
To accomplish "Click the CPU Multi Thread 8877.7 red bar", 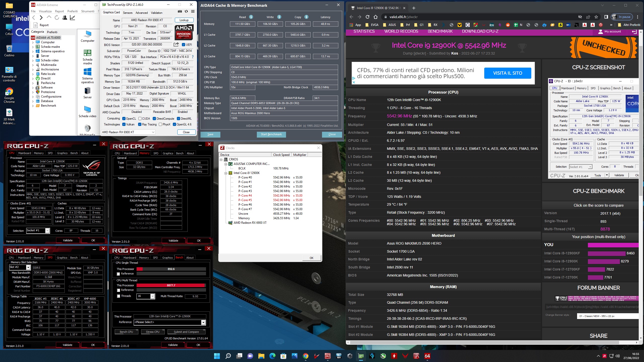I will point(171,285).
